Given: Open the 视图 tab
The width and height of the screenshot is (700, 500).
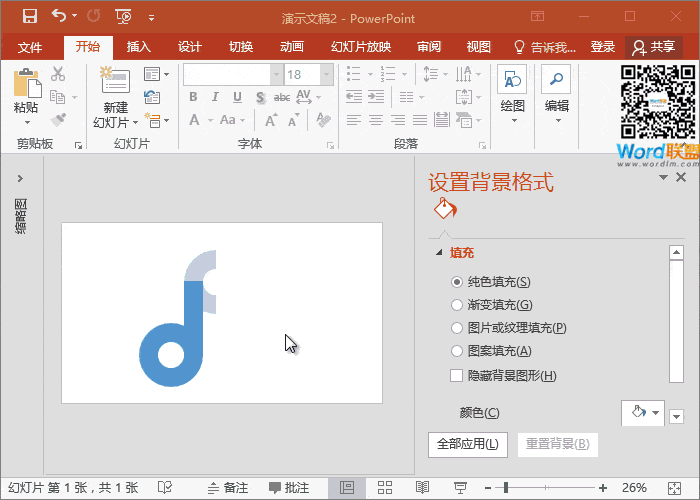Looking at the screenshot, I should point(479,46).
